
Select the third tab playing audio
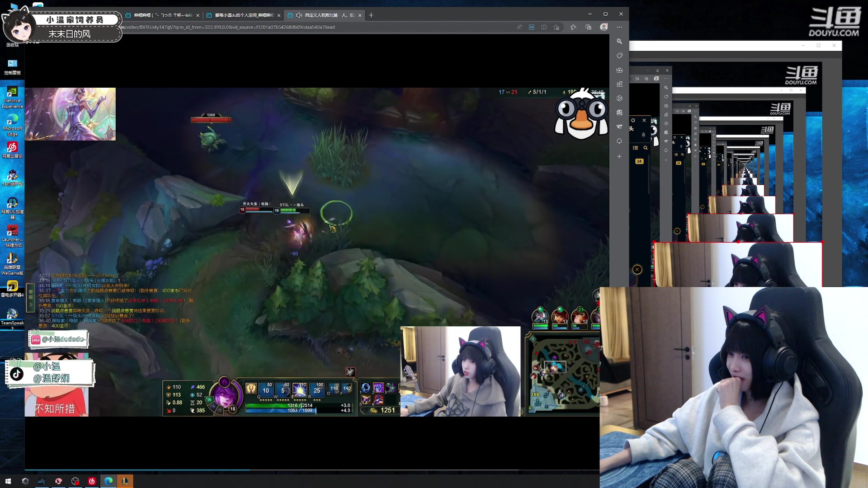[x=324, y=15]
